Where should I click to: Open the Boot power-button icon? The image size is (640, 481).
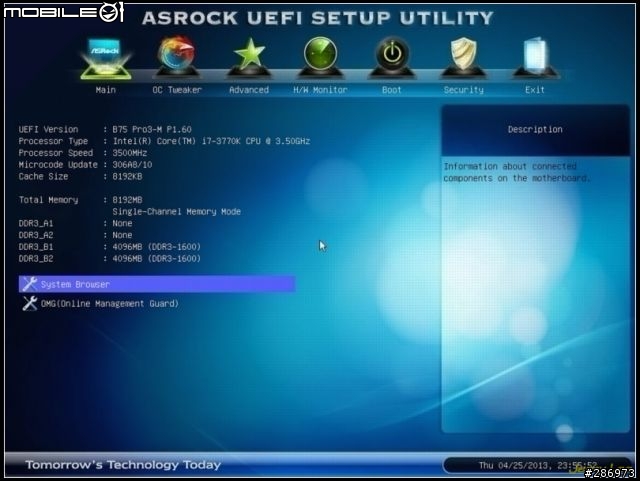(x=392, y=57)
